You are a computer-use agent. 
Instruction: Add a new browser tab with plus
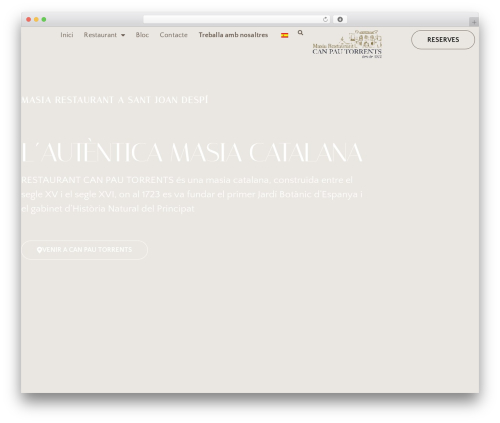coord(474,22)
